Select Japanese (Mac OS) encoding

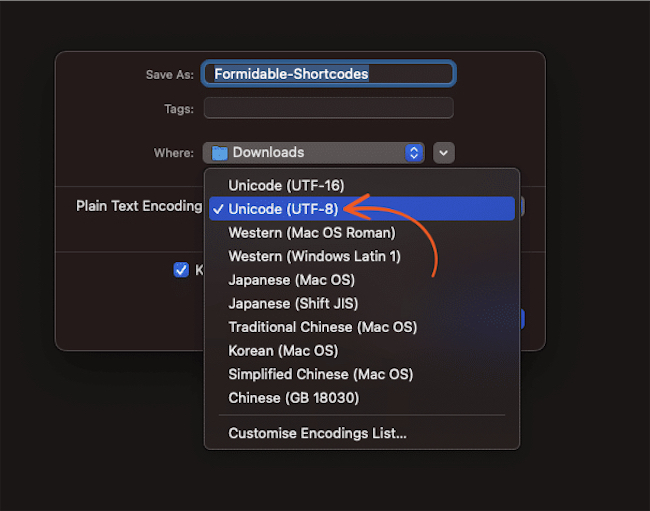(x=361, y=280)
